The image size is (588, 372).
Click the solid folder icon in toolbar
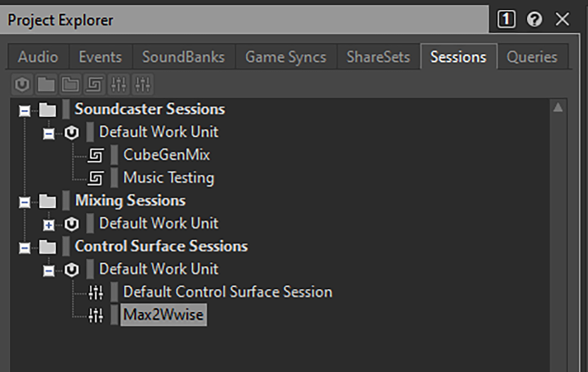[x=46, y=85]
